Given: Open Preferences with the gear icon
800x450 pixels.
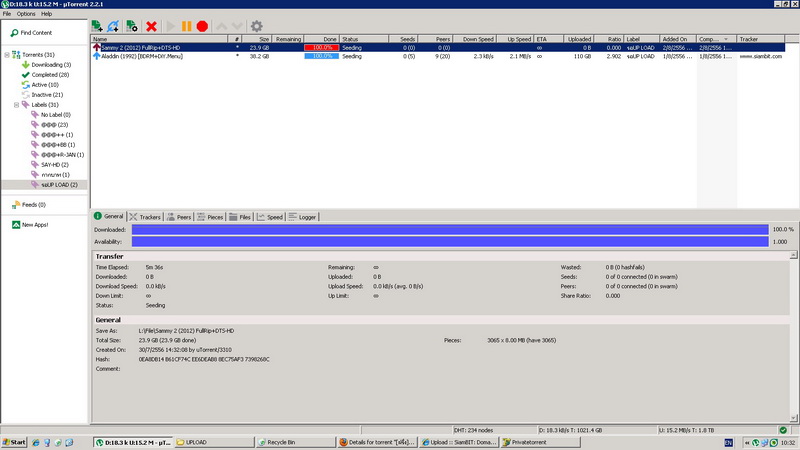Looking at the screenshot, I should tap(257, 26).
